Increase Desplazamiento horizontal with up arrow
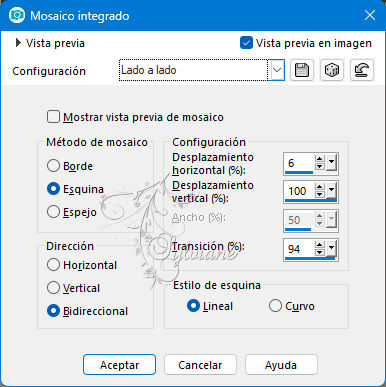This screenshot has height=387, width=386. coord(320,159)
